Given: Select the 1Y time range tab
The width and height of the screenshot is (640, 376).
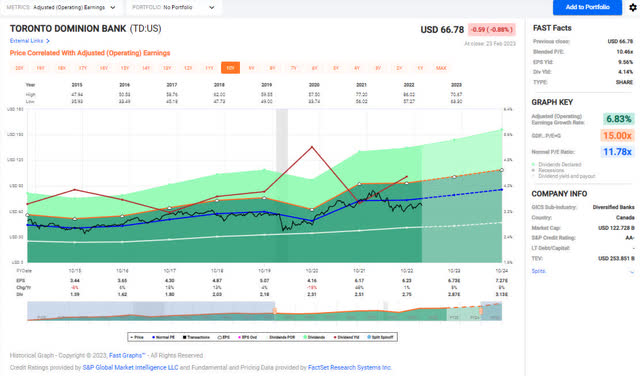Looking at the screenshot, I should click(420, 68).
